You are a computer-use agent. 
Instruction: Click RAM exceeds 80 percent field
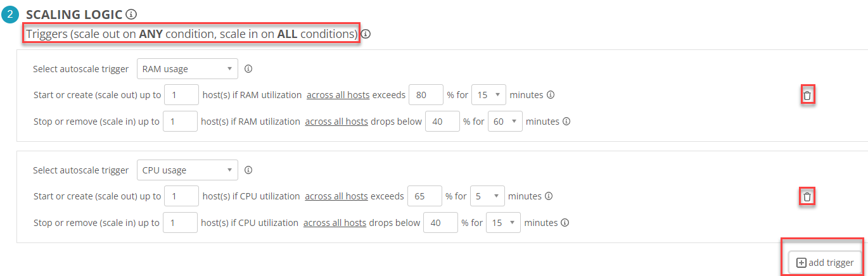tap(426, 95)
